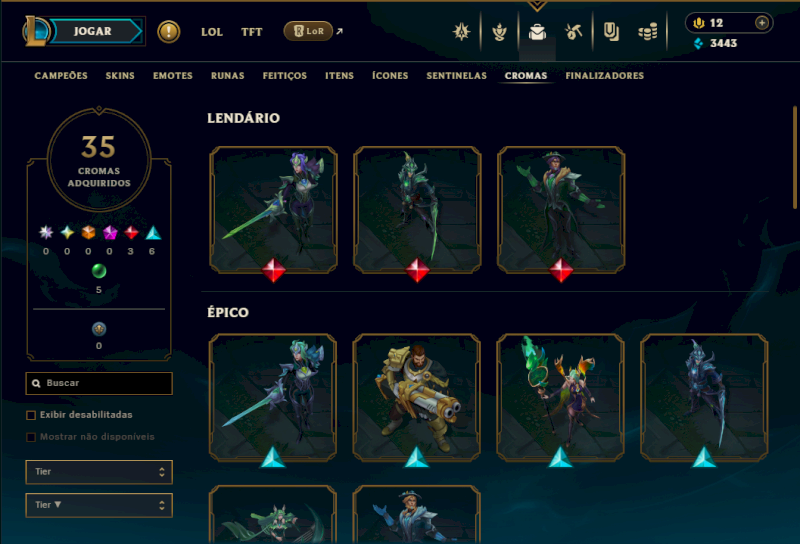Open the Clash trophy icon
The height and width of the screenshot is (544, 800).
499,32
